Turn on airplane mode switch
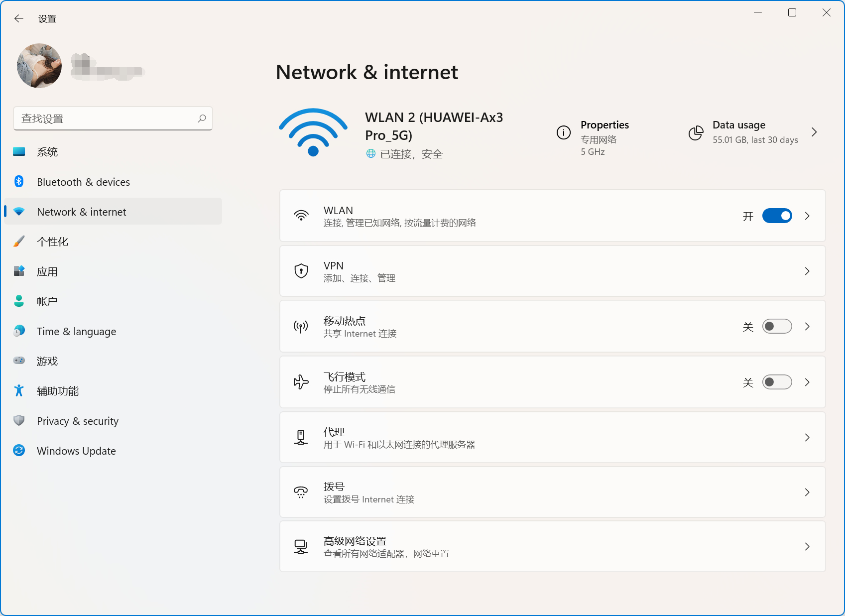845x616 pixels. tap(777, 382)
